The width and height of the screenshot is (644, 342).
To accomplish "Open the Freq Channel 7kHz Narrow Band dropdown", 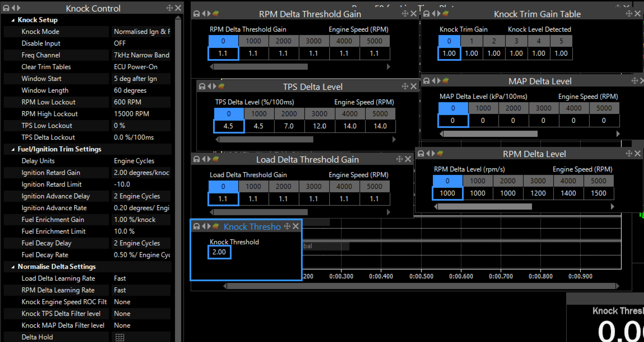I will pyautogui.click(x=141, y=55).
